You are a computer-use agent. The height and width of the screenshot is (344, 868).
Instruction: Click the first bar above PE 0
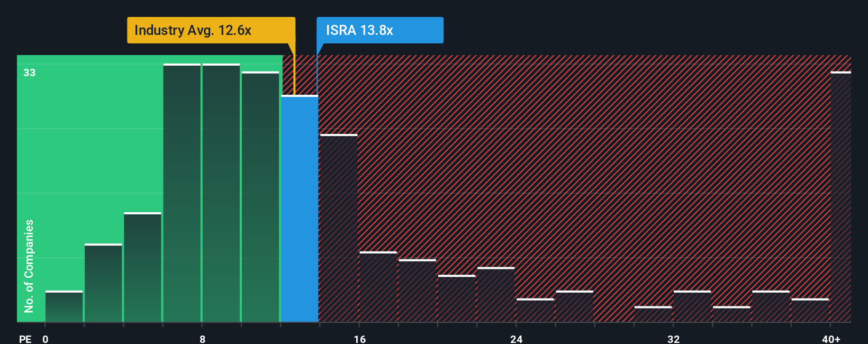point(64,306)
